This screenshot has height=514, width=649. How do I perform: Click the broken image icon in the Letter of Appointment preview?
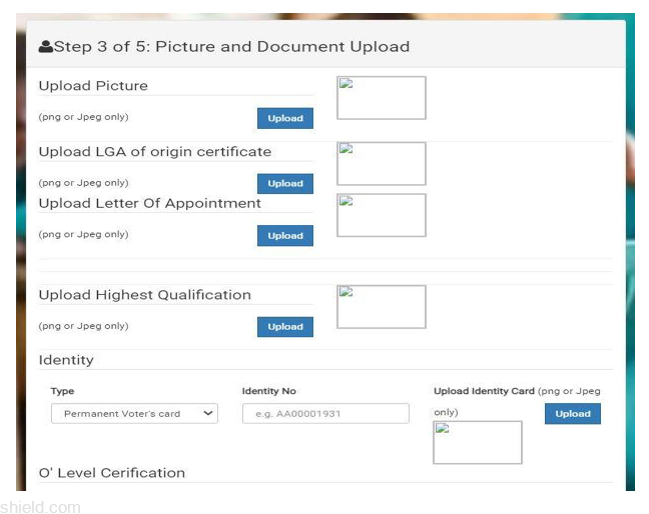[346, 201]
